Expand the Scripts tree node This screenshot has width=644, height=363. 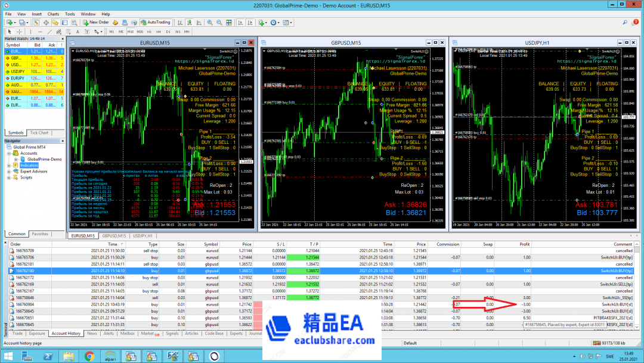point(8,177)
